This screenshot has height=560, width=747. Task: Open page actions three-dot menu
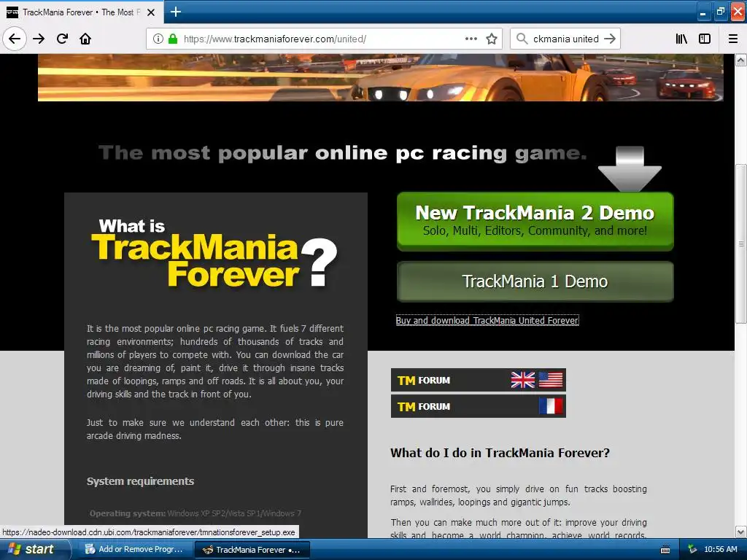pyautogui.click(x=471, y=39)
